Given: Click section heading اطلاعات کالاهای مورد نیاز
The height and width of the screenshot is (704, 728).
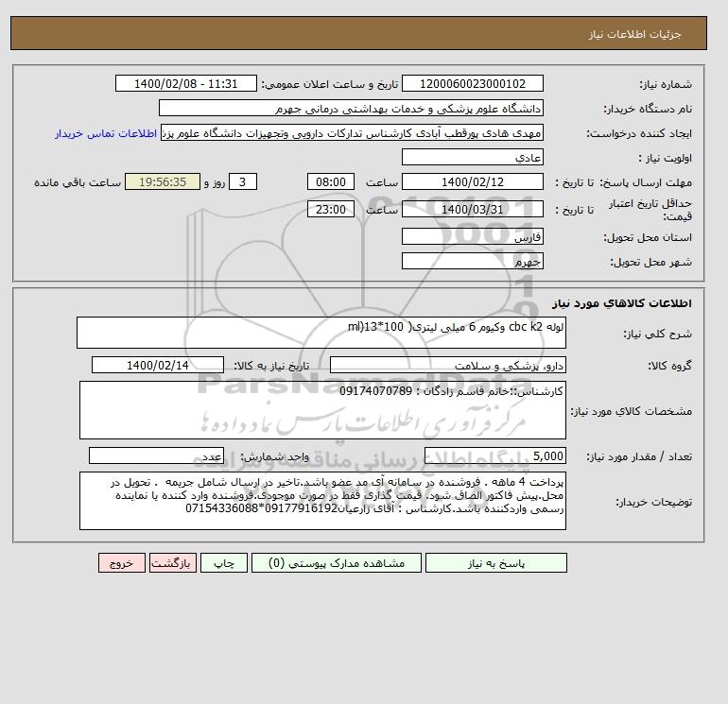Looking at the screenshot, I should click(622, 303).
